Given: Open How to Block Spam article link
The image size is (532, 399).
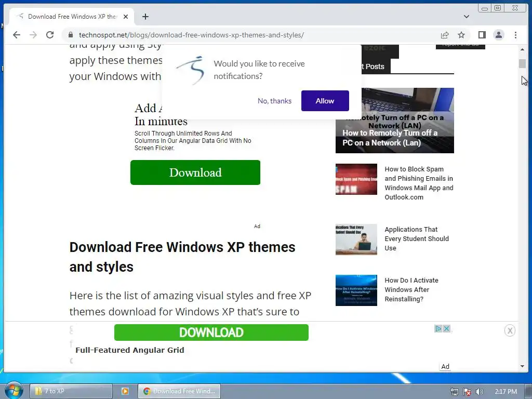Looking at the screenshot, I should [419, 183].
